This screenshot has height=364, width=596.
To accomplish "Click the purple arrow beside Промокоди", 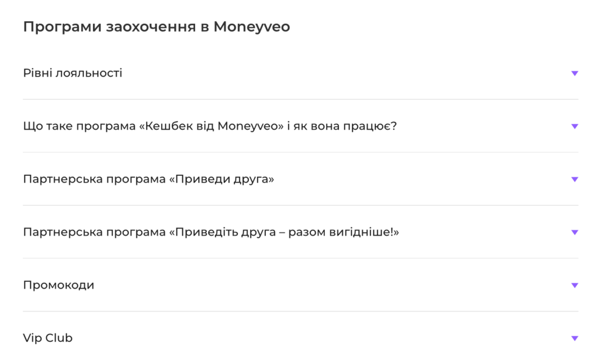I will tap(574, 286).
